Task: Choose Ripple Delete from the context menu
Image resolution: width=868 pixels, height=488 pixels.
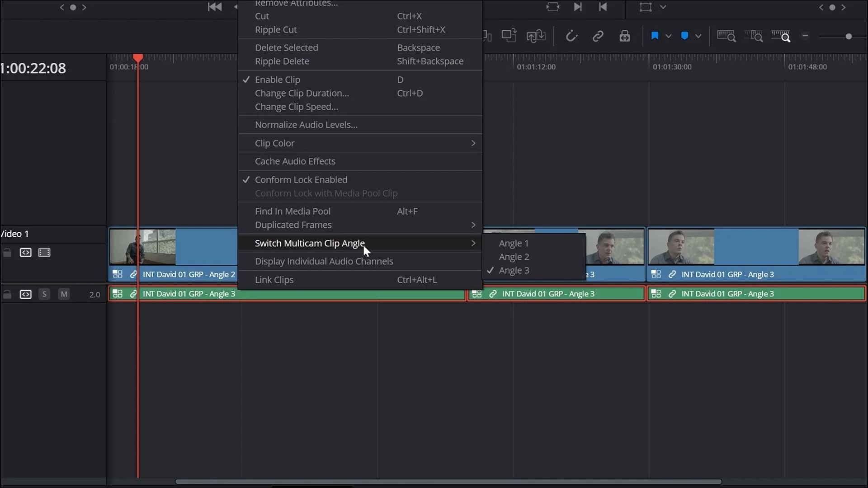Action: pyautogui.click(x=282, y=61)
